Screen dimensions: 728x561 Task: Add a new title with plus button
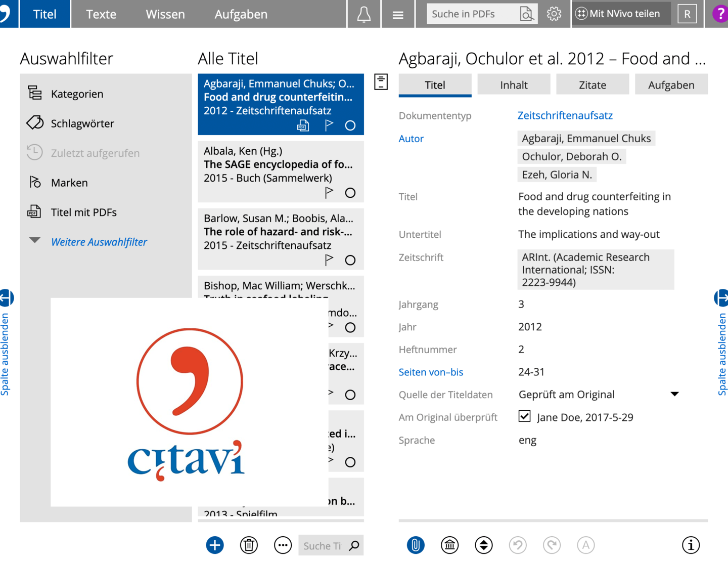(215, 545)
